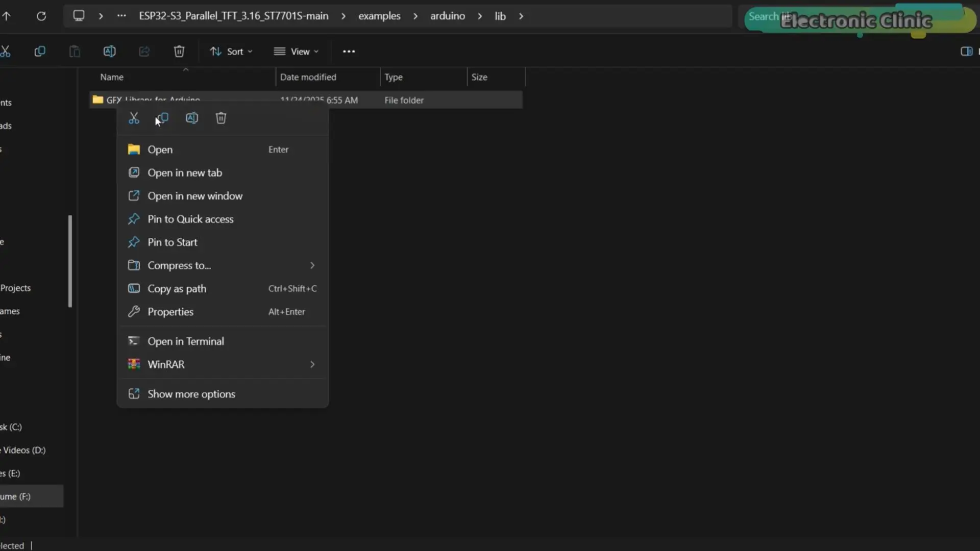Expand the chevron after the arduino breadcrumb
The image size is (980, 551).
480,16
